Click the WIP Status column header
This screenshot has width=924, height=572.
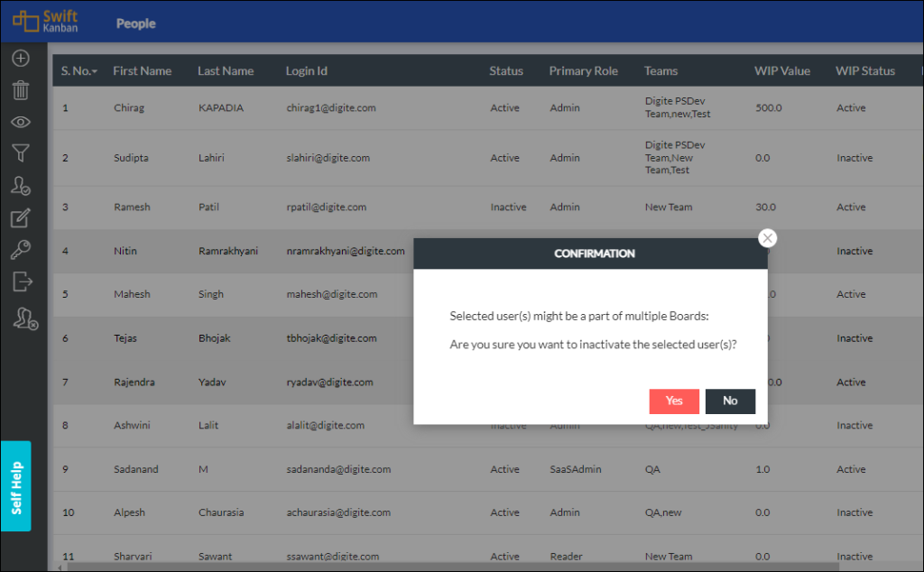click(865, 70)
